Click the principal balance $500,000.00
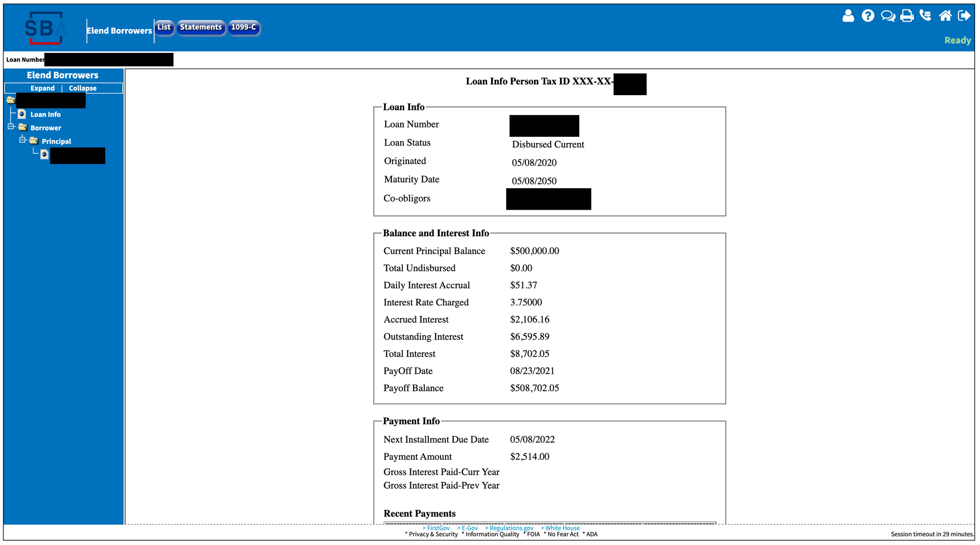The height and width of the screenshot is (545, 980). tap(535, 251)
